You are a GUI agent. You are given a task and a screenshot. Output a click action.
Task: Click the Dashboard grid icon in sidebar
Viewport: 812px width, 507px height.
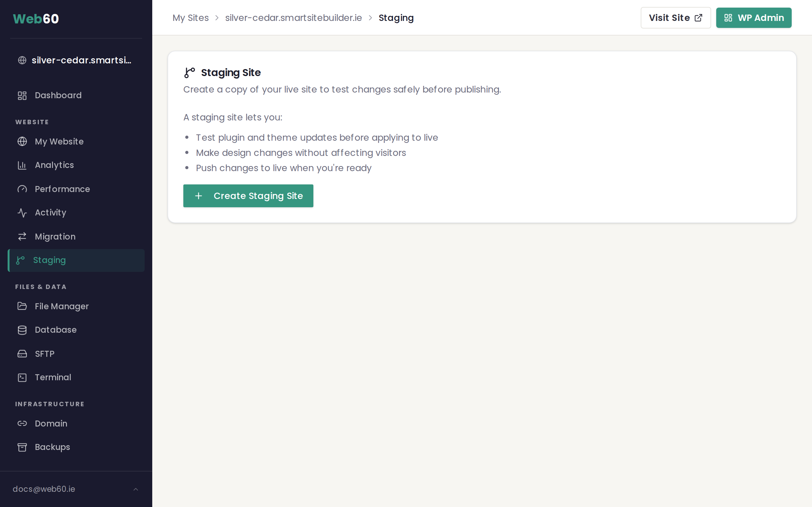point(22,96)
